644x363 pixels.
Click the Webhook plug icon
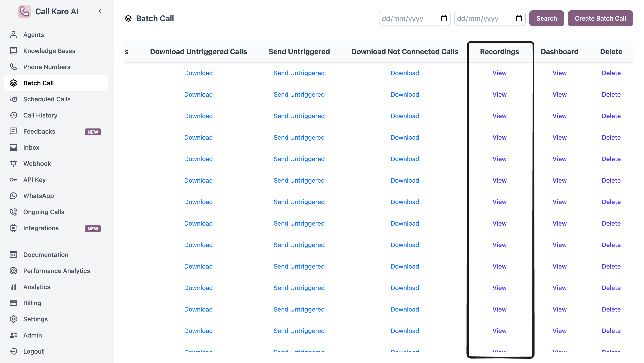coord(13,164)
